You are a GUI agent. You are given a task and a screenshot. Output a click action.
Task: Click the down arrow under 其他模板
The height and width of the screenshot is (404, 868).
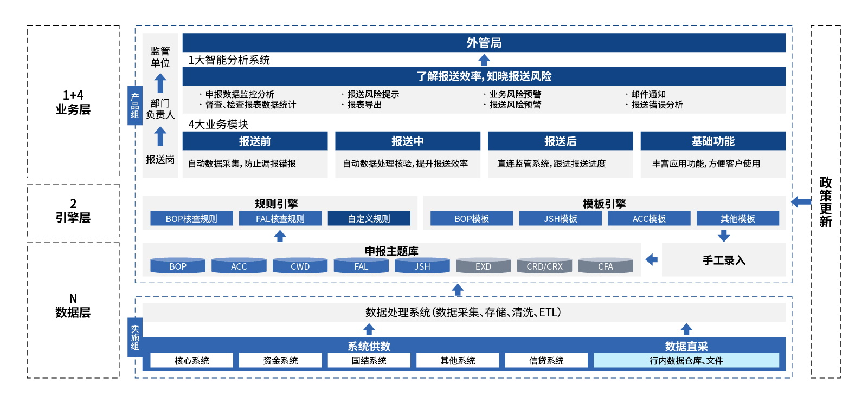tap(724, 236)
